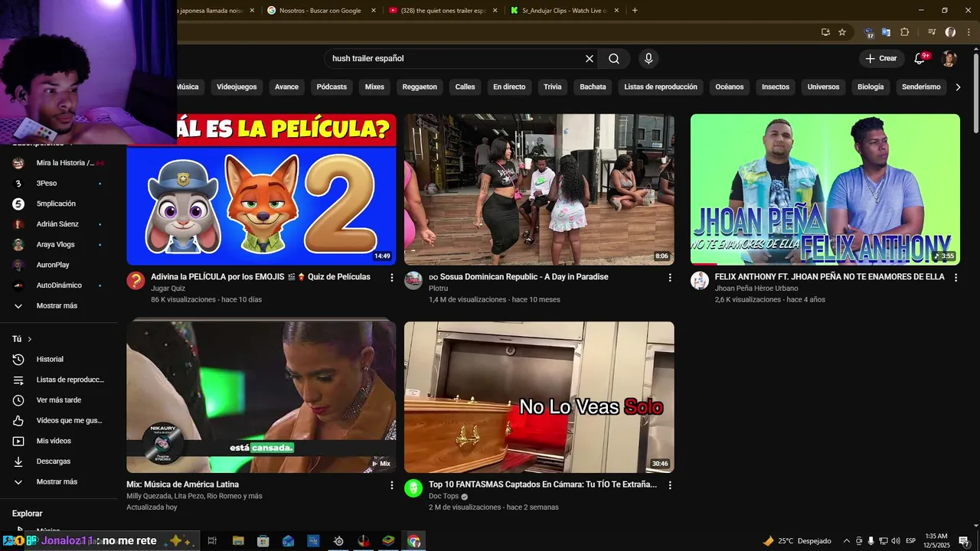This screenshot has width=980, height=551.
Task: Open Task View on the taskbar
Action: coord(212,541)
